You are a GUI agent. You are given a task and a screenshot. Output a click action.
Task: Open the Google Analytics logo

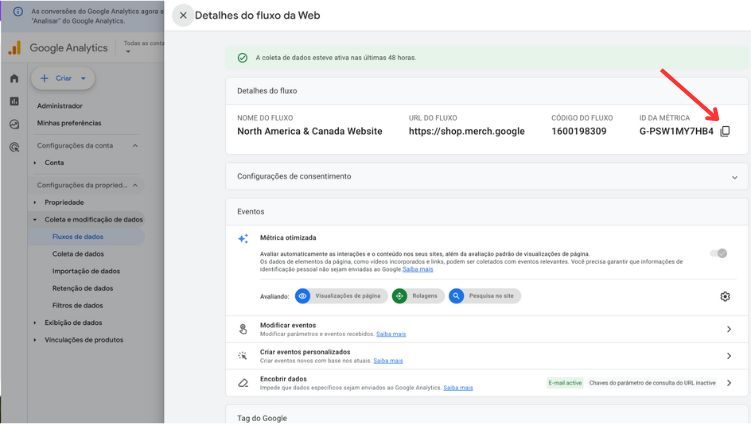tap(15, 48)
